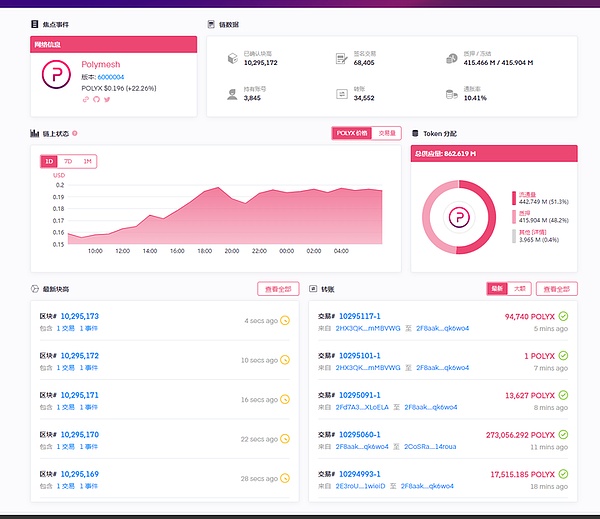This screenshot has height=519, width=600.
Task: Click 查看全部 for latest blocks
Action: [x=278, y=289]
